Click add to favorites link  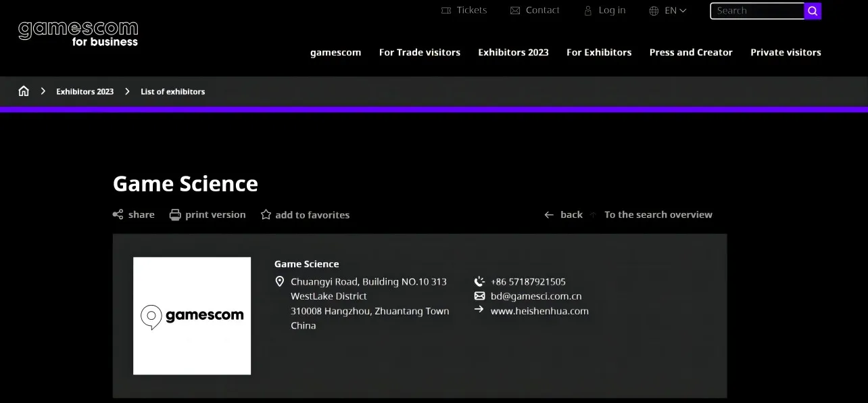tap(312, 215)
